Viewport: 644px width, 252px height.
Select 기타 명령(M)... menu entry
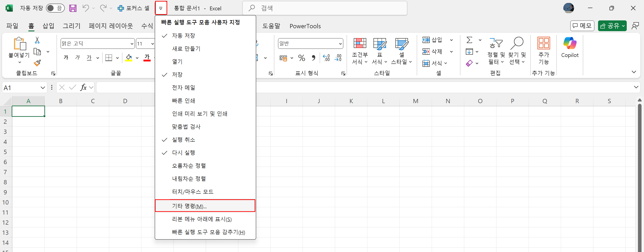(189, 206)
